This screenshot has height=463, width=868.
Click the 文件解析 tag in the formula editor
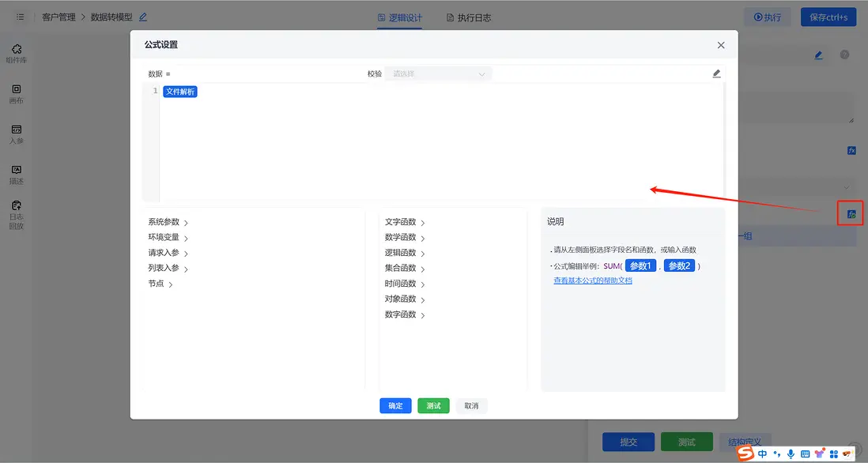pos(180,92)
